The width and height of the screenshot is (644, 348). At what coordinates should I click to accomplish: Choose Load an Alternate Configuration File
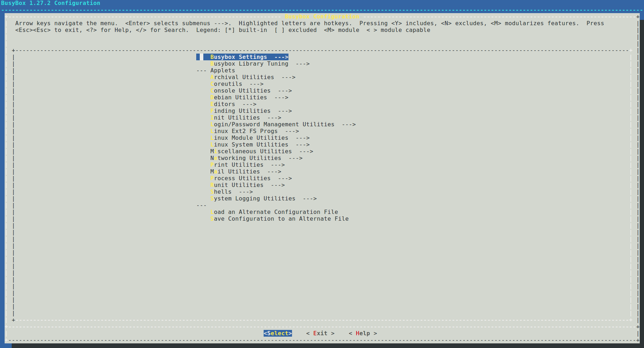pos(274,212)
